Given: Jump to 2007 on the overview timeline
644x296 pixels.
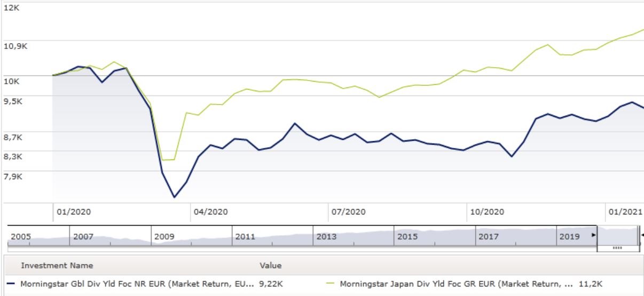Looking at the screenshot, I should (83, 236).
